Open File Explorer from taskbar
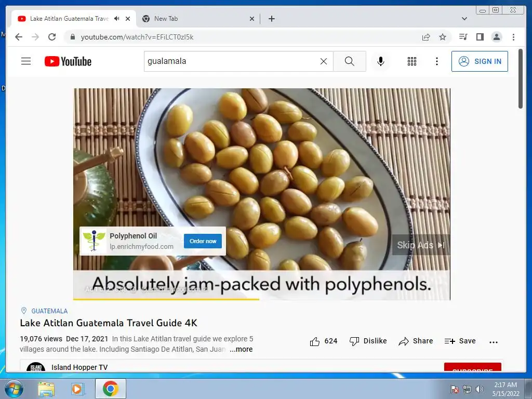This screenshot has height=399, width=532. 46,389
